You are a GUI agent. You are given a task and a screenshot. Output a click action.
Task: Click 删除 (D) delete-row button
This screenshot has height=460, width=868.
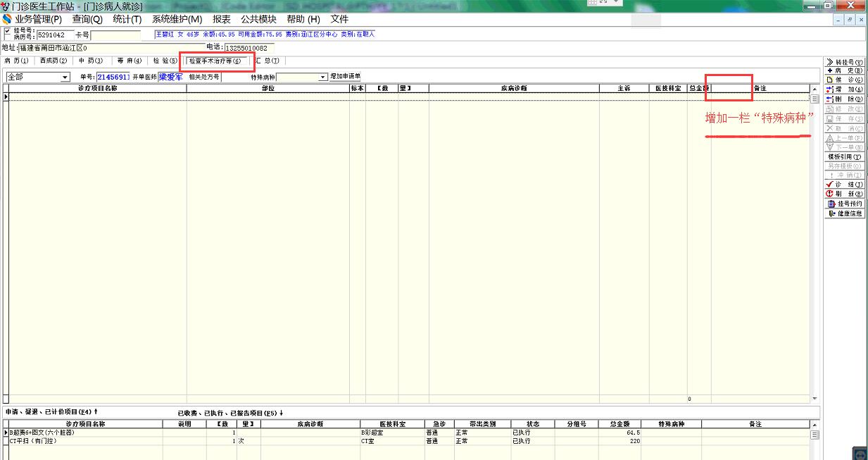pyautogui.click(x=844, y=99)
